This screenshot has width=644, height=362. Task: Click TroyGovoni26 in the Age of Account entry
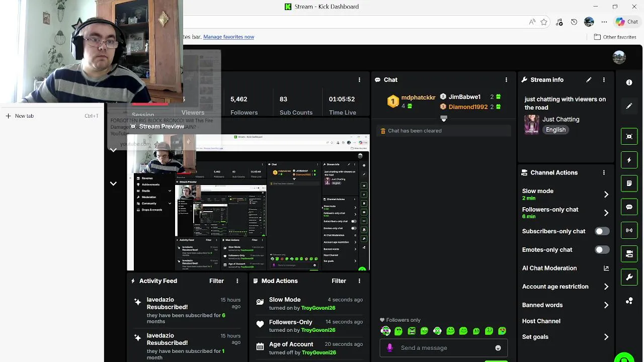click(318, 352)
